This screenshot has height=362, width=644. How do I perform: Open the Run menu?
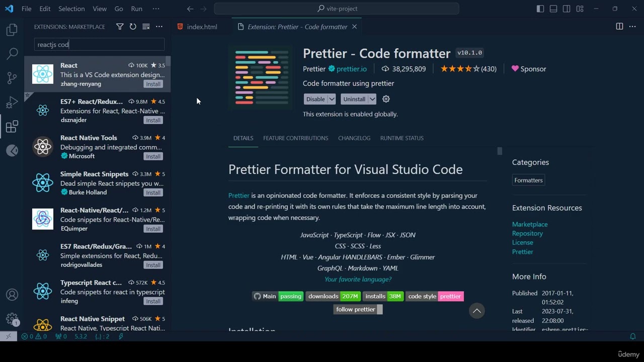(136, 9)
